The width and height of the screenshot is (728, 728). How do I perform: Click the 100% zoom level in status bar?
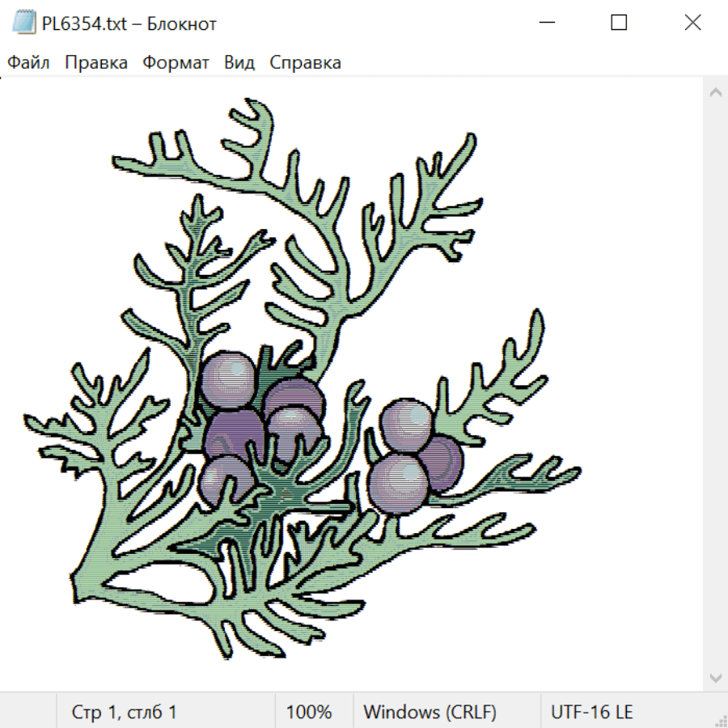click(309, 713)
